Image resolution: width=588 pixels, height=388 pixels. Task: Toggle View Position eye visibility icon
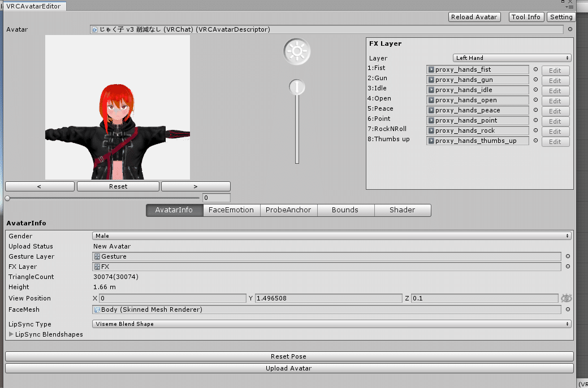(x=567, y=298)
